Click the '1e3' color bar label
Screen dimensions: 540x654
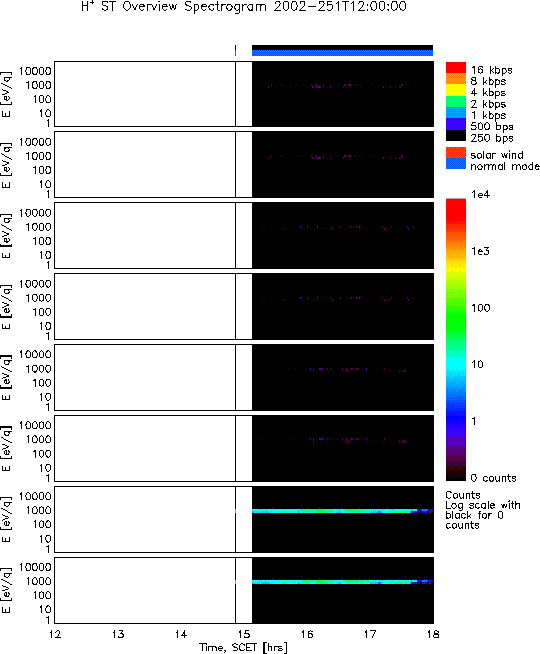coord(480,251)
